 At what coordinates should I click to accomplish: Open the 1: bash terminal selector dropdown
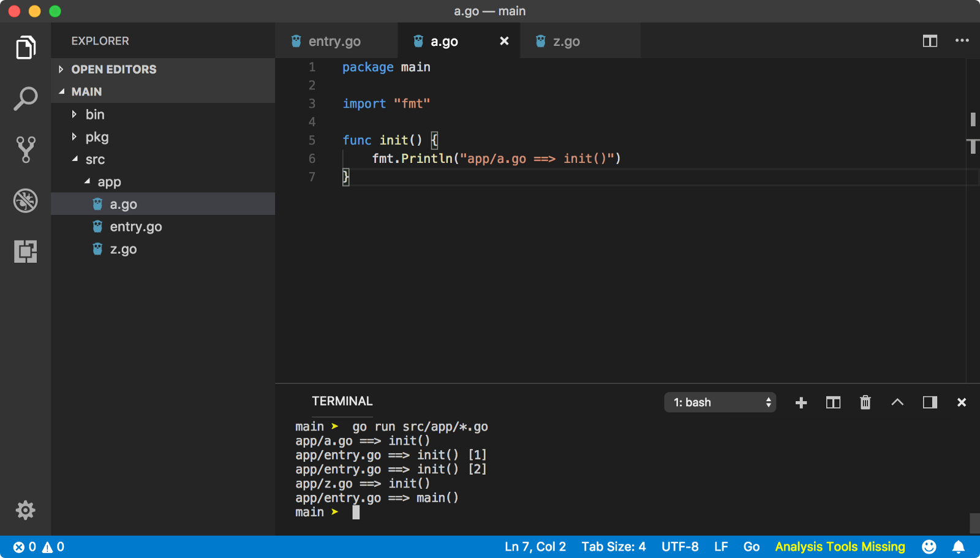click(x=720, y=402)
